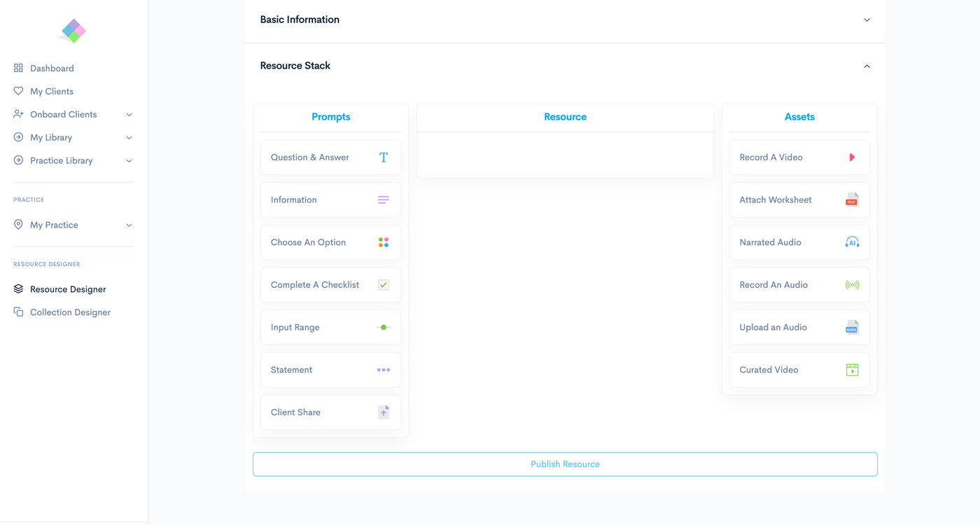This screenshot has width=980, height=525.
Task: Click the Collection Designer copy icon
Action: click(18, 312)
